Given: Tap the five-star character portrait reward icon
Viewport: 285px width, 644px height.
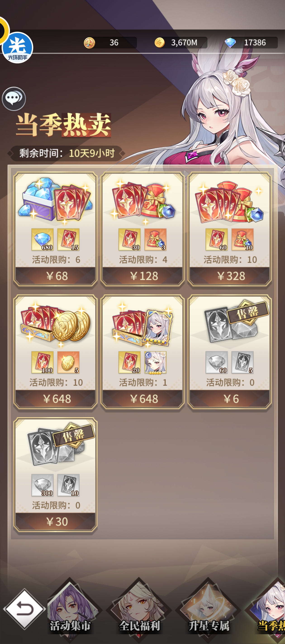Looking at the screenshot, I should click(155, 362).
